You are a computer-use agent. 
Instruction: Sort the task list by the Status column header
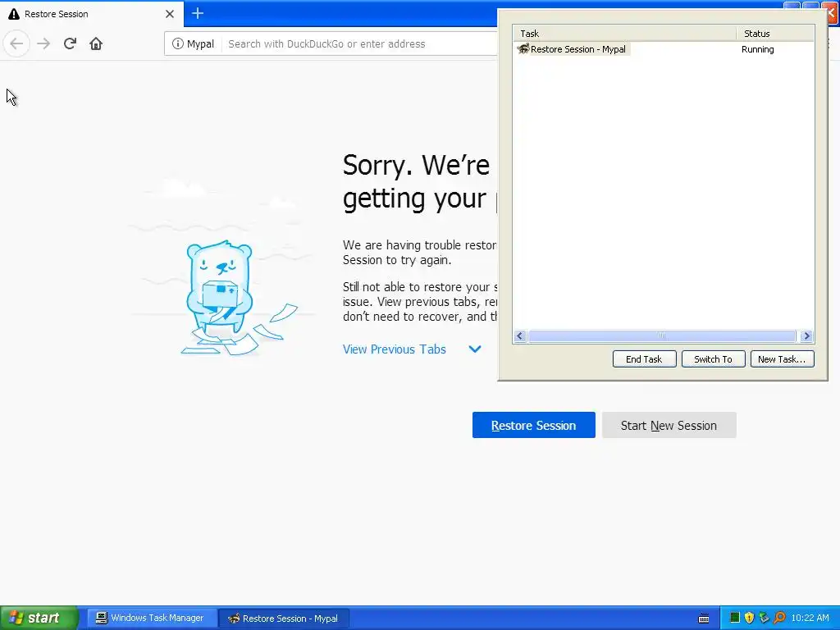click(x=775, y=33)
